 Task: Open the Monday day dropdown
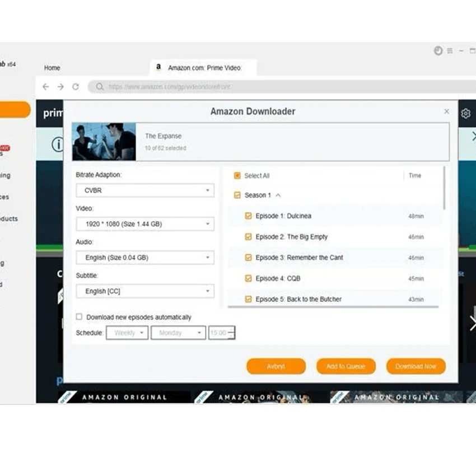pyautogui.click(x=178, y=333)
